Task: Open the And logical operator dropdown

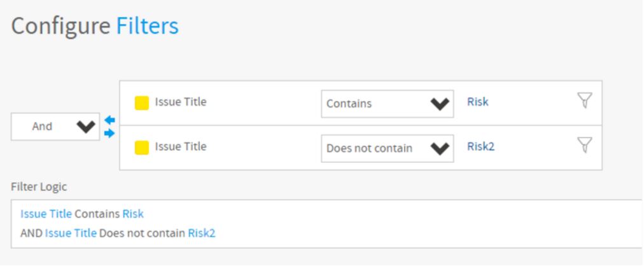Action: pyautogui.click(x=55, y=127)
